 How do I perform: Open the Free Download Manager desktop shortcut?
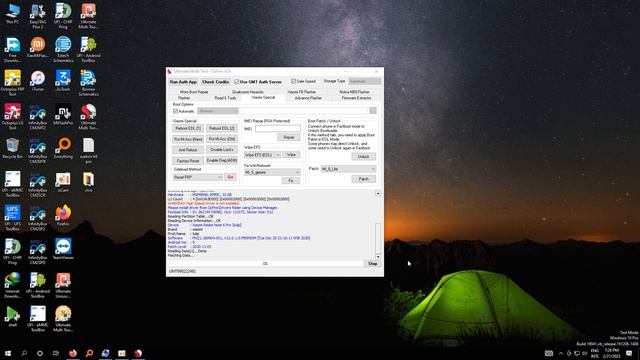[x=12, y=50]
